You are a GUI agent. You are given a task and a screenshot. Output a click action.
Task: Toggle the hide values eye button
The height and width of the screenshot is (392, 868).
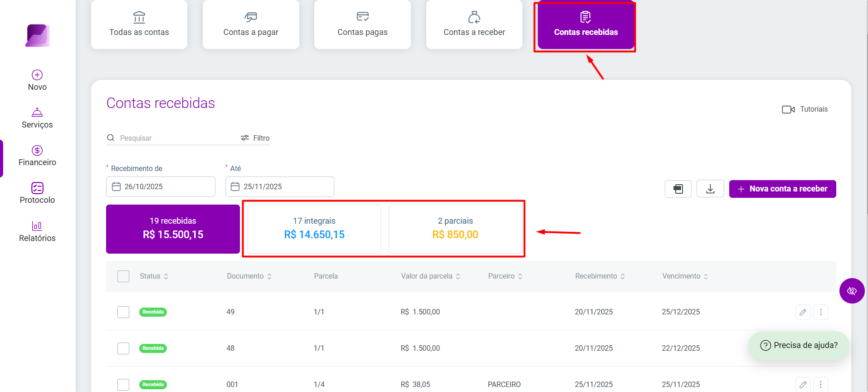point(852,291)
